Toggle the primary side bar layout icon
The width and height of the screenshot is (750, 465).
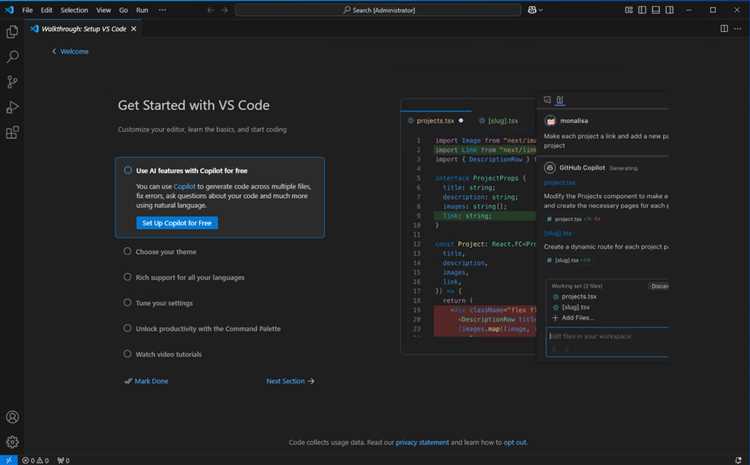coord(642,10)
